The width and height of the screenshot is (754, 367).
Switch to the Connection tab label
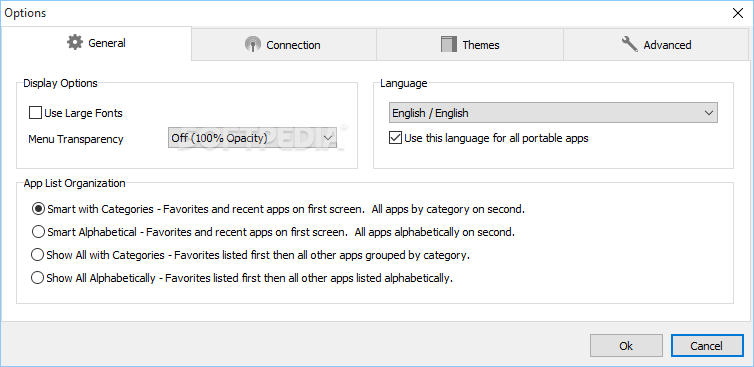(293, 45)
